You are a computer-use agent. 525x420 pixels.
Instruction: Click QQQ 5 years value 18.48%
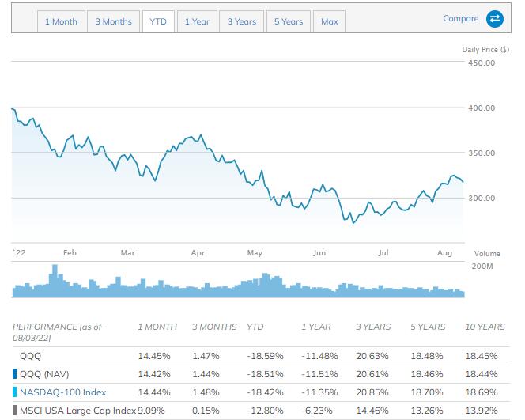pyautogui.click(x=427, y=356)
